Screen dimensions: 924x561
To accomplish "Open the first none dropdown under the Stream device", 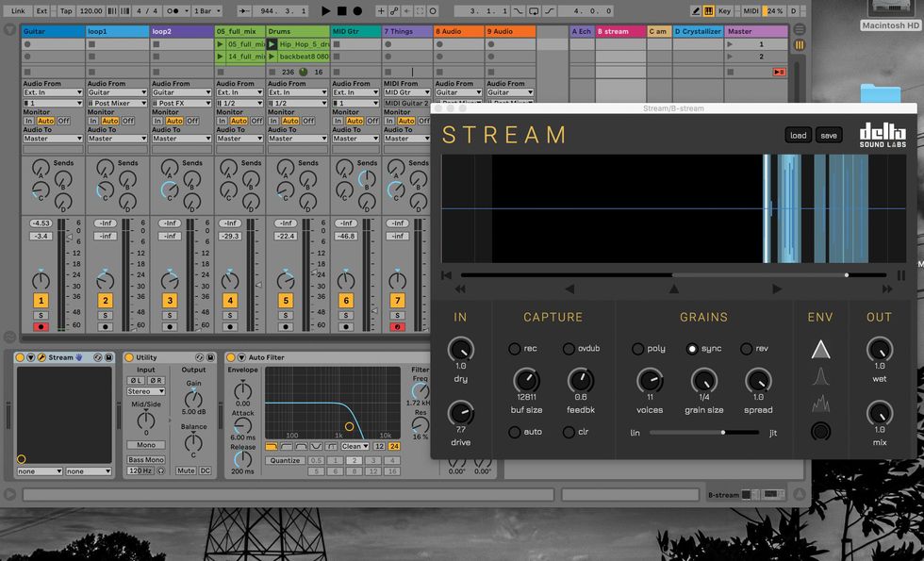I will pyautogui.click(x=40, y=471).
